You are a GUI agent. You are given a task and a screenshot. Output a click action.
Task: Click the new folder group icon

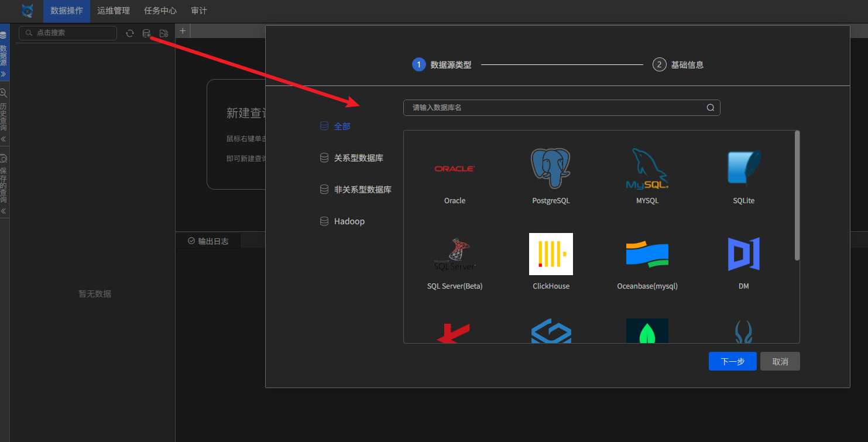pos(164,33)
